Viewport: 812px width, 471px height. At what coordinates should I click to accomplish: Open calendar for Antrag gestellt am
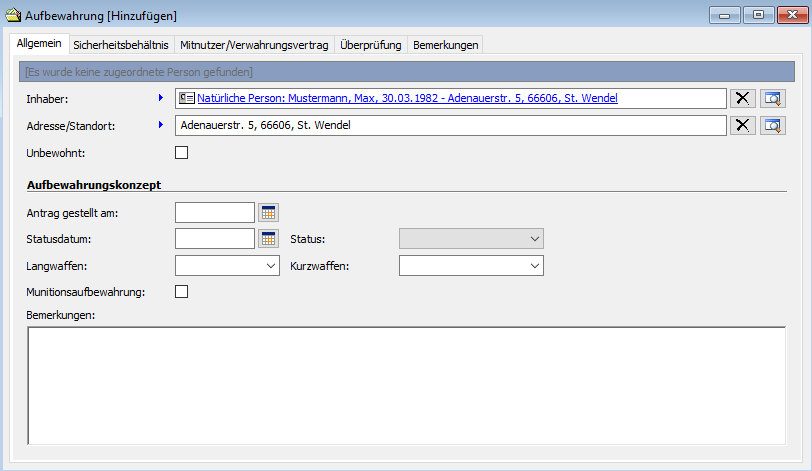point(268,212)
